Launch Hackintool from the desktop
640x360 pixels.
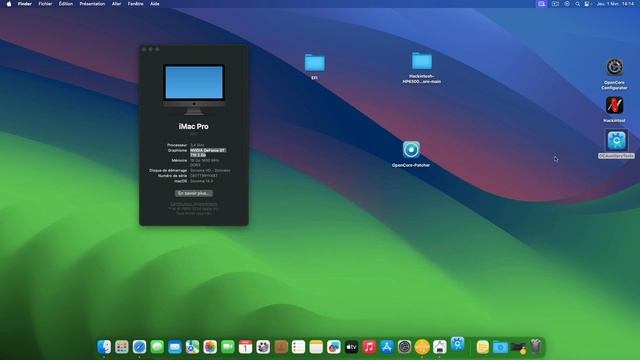click(614, 105)
